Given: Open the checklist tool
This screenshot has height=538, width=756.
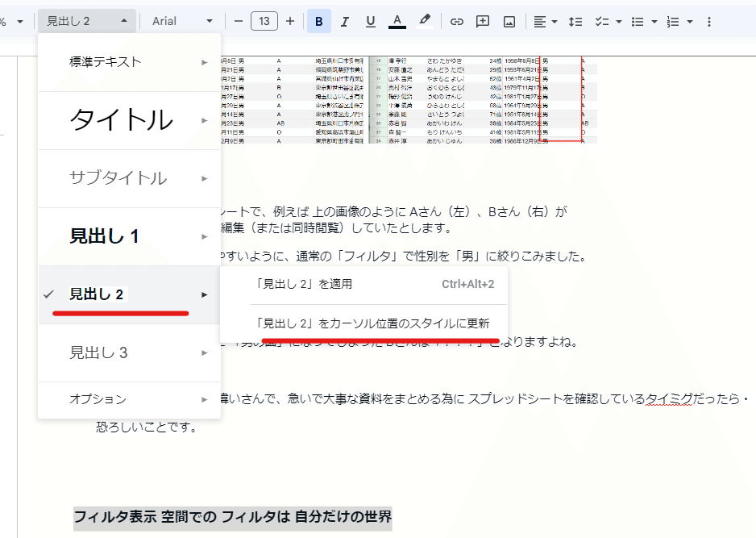Looking at the screenshot, I should tap(601, 21).
